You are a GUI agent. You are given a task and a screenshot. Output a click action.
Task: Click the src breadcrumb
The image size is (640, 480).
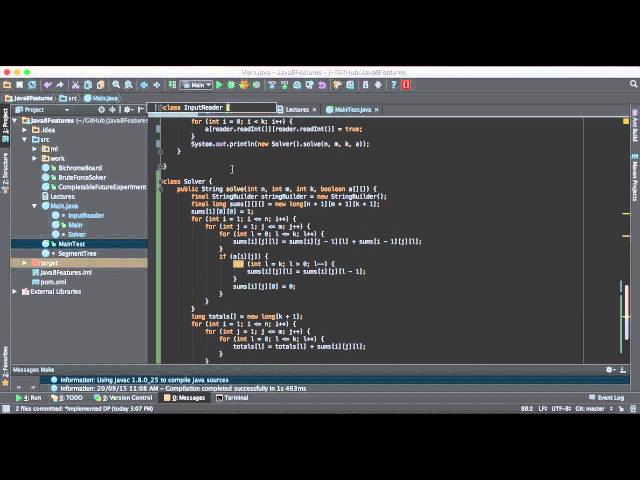click(69, 98)
